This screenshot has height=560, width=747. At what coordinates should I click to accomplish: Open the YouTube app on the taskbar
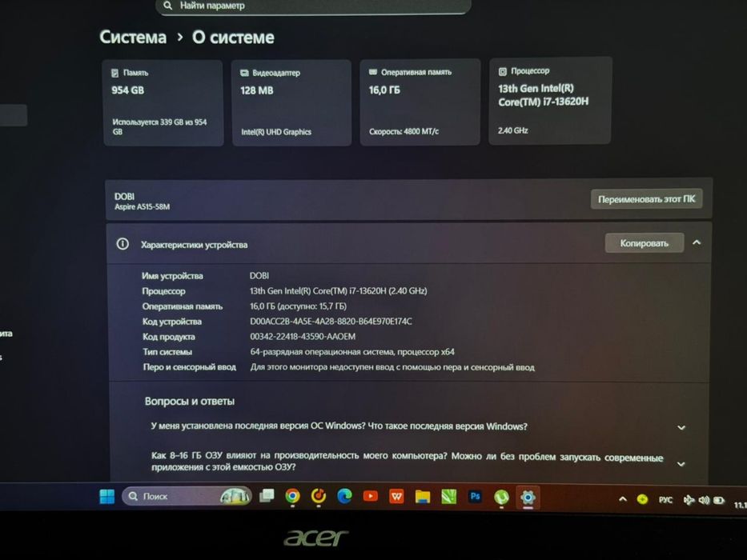[x=370, y=497]
